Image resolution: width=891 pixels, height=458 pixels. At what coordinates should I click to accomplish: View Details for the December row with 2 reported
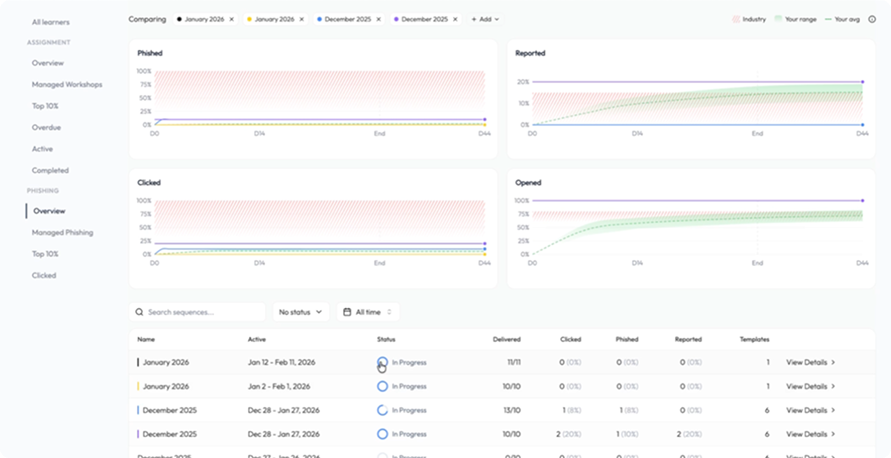point(810,434)
